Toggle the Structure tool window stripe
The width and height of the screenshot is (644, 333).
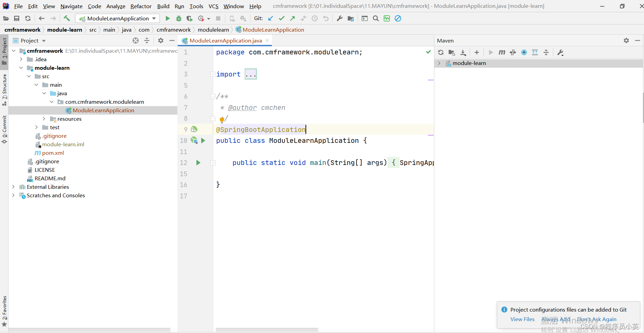tap(4, 89)
